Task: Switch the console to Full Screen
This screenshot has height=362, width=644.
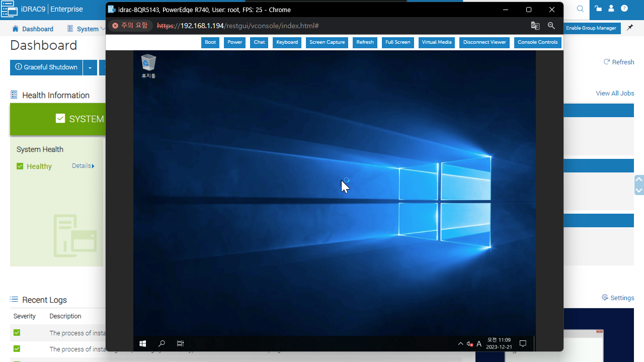Action: (397, 42)
